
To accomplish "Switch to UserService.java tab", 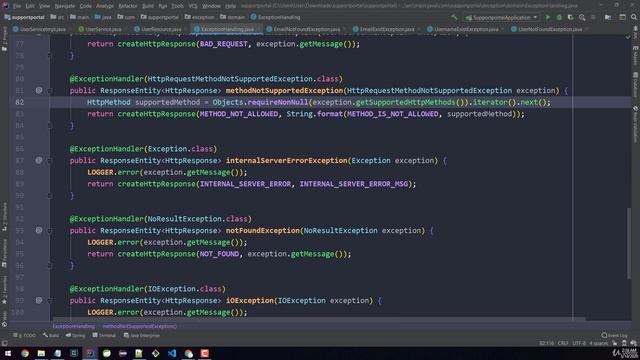I will pos(100,29).
